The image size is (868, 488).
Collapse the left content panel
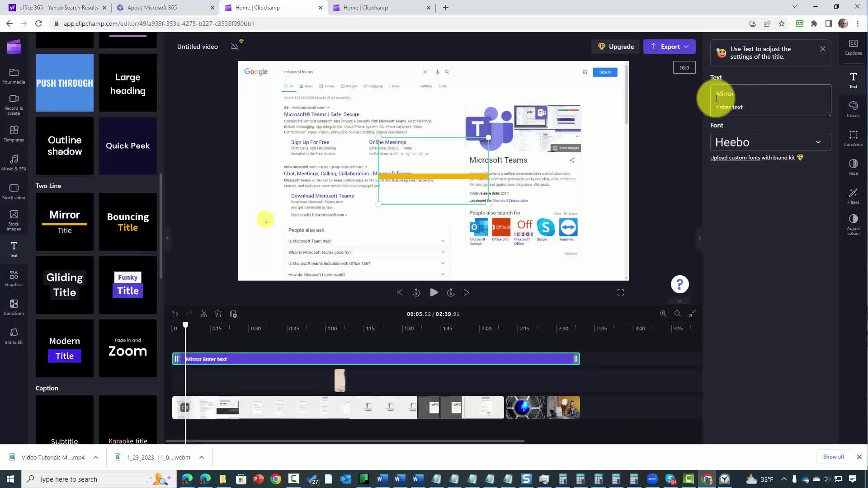[167, 238]
